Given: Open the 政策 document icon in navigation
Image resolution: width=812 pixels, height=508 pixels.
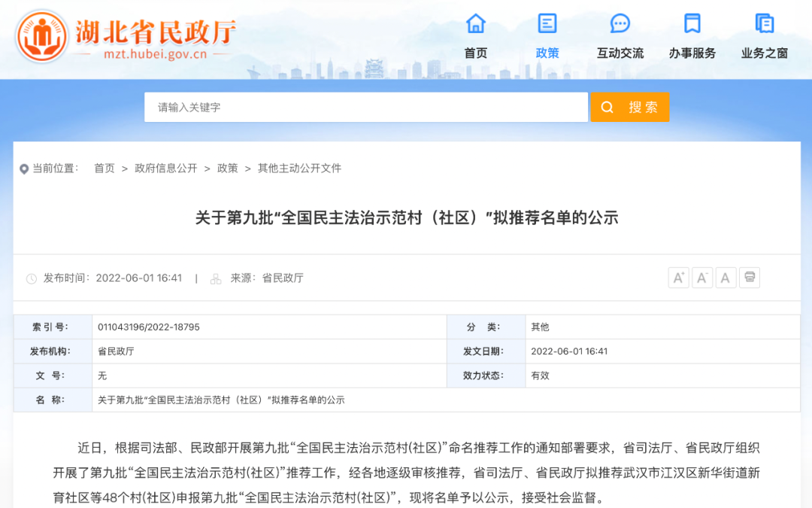Looking at the screenshot, I should click(547, 23).
